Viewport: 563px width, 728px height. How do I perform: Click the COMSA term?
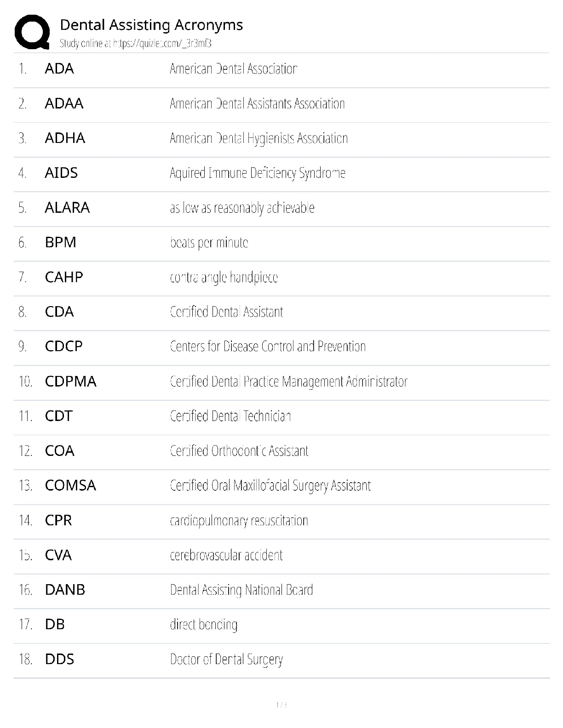(x=70, y=485)
